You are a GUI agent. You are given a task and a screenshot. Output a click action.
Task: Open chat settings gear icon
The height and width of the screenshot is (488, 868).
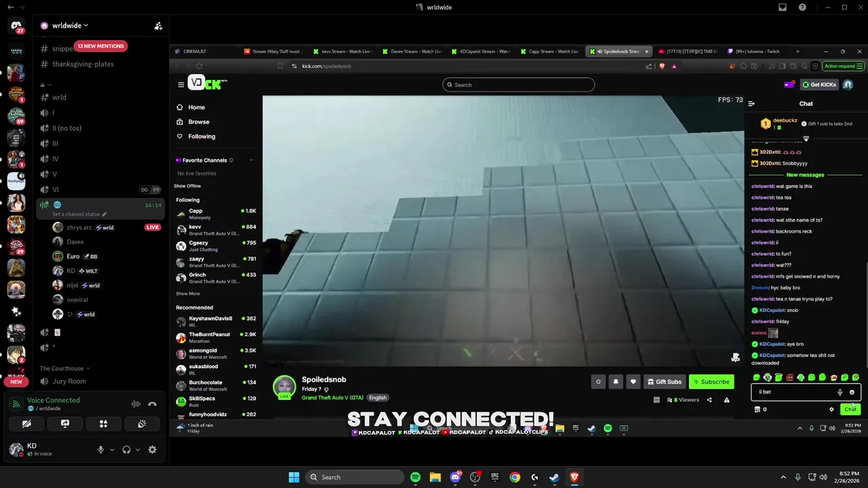(831, 409)
